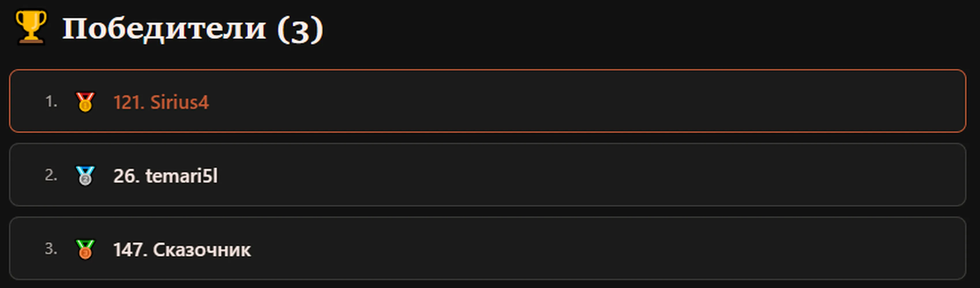Click the gold medal icon beside Sirius4

pos(85,102)
